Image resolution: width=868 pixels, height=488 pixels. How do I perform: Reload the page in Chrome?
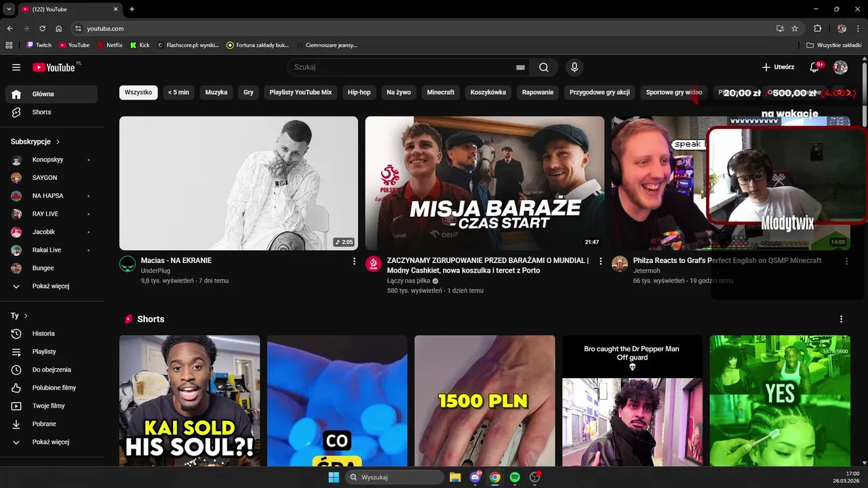[42, 28]
